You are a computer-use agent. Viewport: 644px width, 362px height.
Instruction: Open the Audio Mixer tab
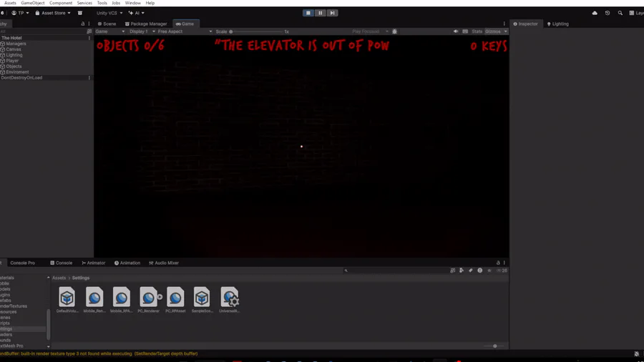tap(164, 263)
